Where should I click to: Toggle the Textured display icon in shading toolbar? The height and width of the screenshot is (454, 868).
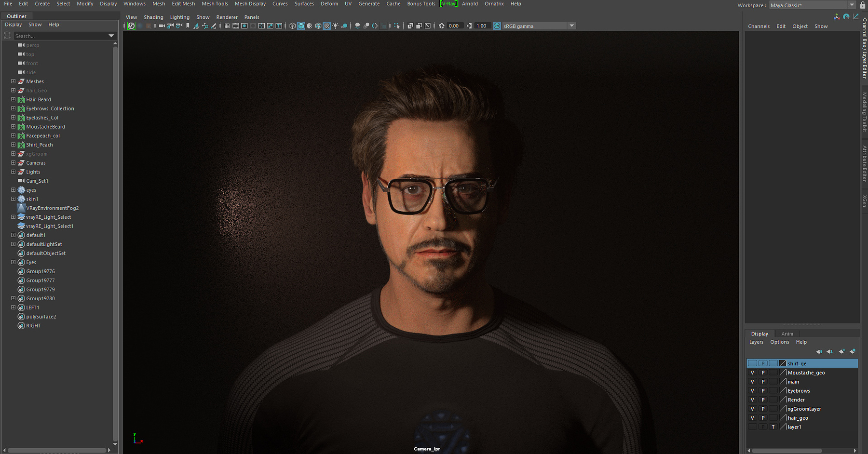326,26
